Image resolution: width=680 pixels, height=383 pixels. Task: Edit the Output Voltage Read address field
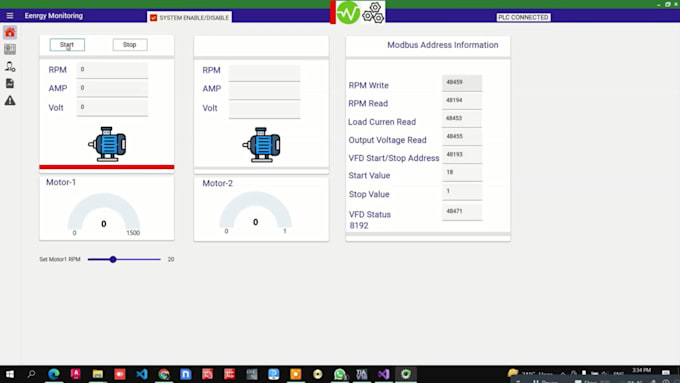tap(462, 137)
